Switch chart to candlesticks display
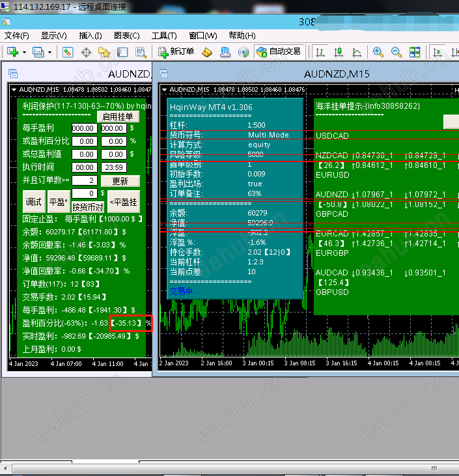This screenshot has width=459, height=476. (339, 51)
